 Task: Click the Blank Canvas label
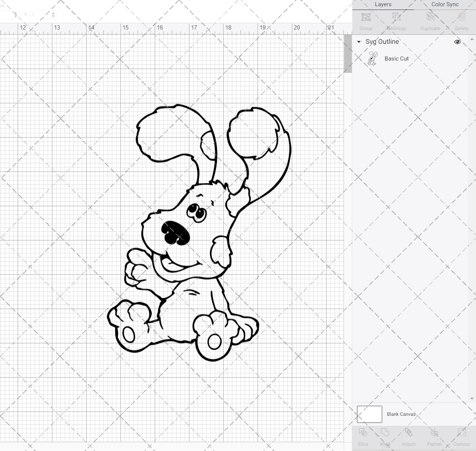401,414
